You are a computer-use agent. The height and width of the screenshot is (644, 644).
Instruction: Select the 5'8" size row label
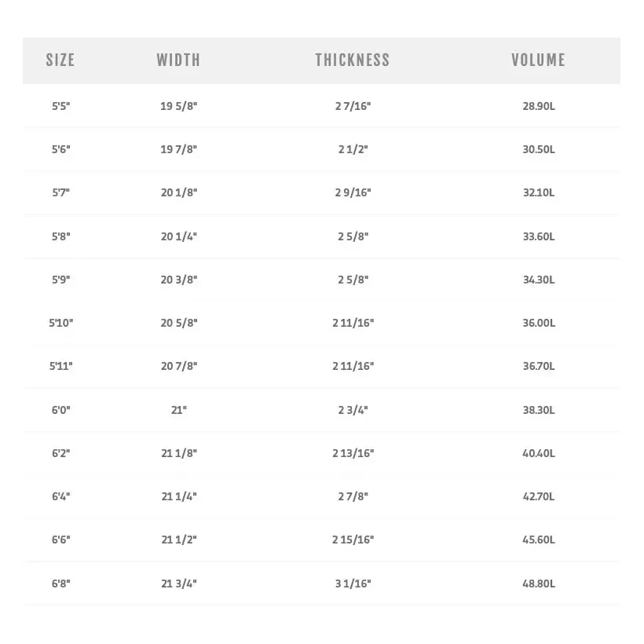(60, 236)
